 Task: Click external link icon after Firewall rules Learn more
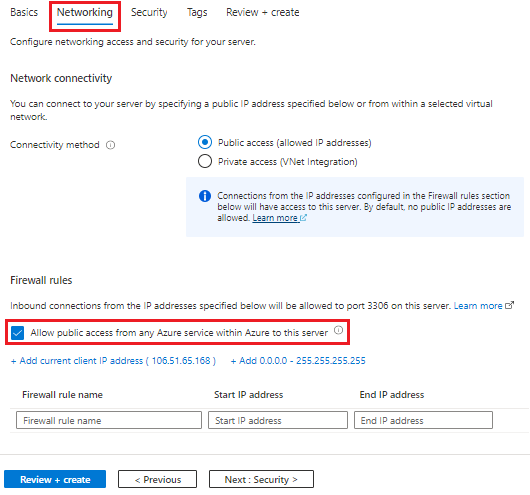click(509, 305)
